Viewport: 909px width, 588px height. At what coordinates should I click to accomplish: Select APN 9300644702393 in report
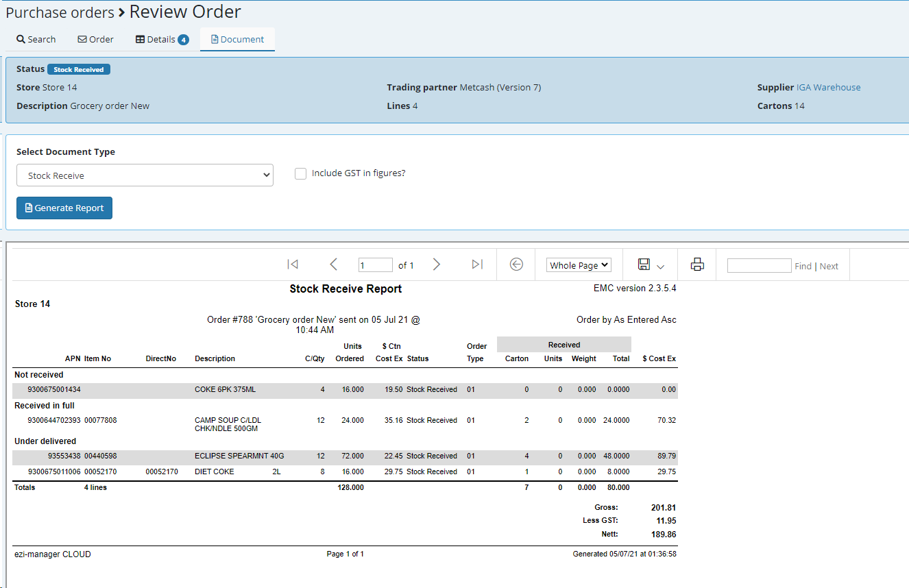tap(54, 420)
